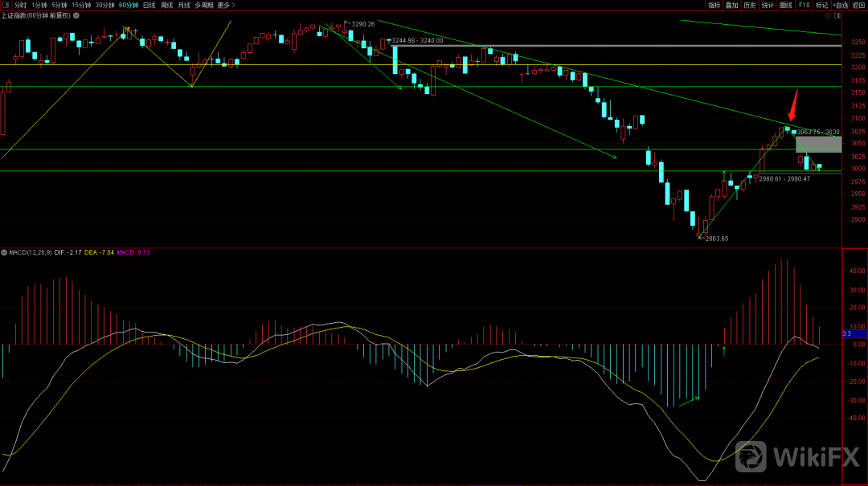
Task: Click 标记 to mark the stock
Action: click(x=821, y=5)
